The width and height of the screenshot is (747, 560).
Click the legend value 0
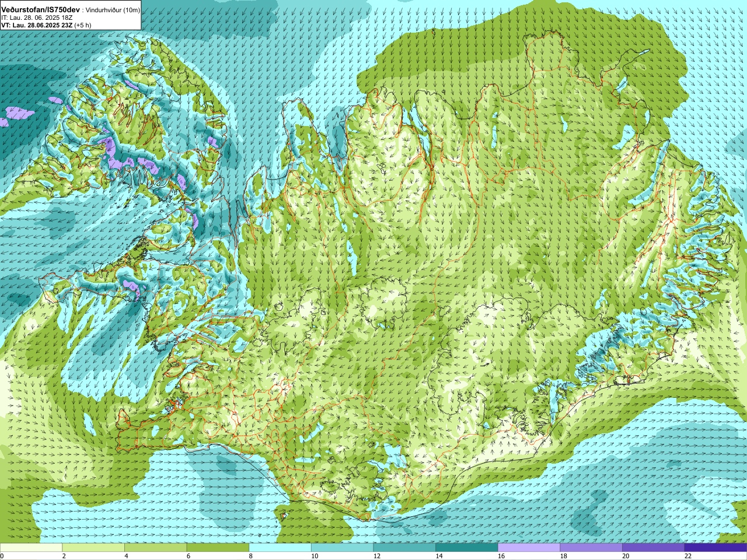(x=2, y=556)
